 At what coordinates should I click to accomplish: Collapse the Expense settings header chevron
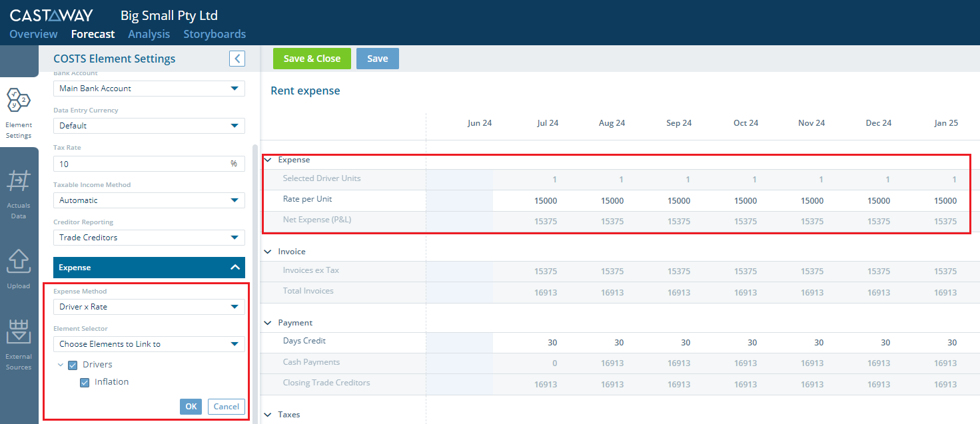[235, 268]
